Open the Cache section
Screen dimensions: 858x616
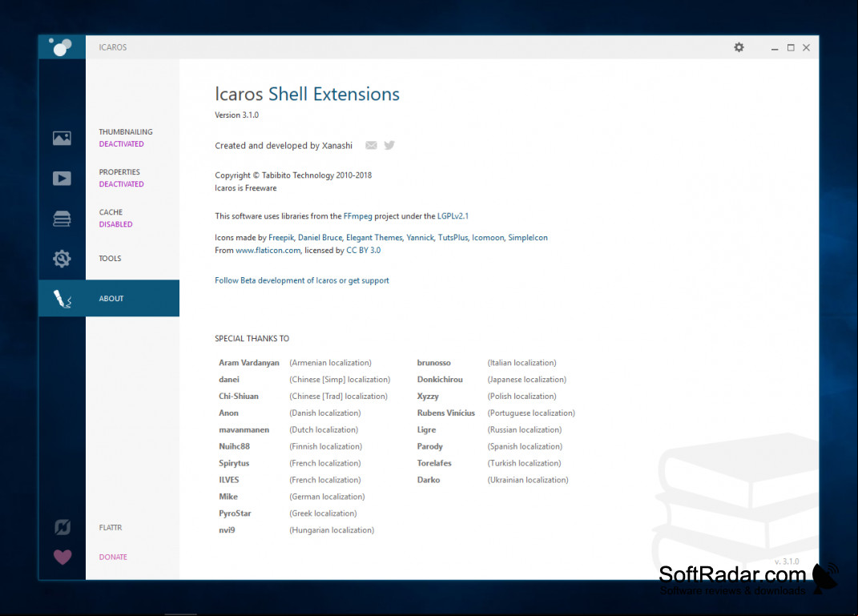(111, 212)
